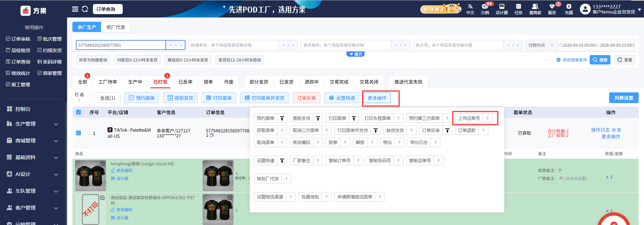Open the 任务 tasks icon
The height and width of the screenshot is (225, 644).
[x=519, y=9]
